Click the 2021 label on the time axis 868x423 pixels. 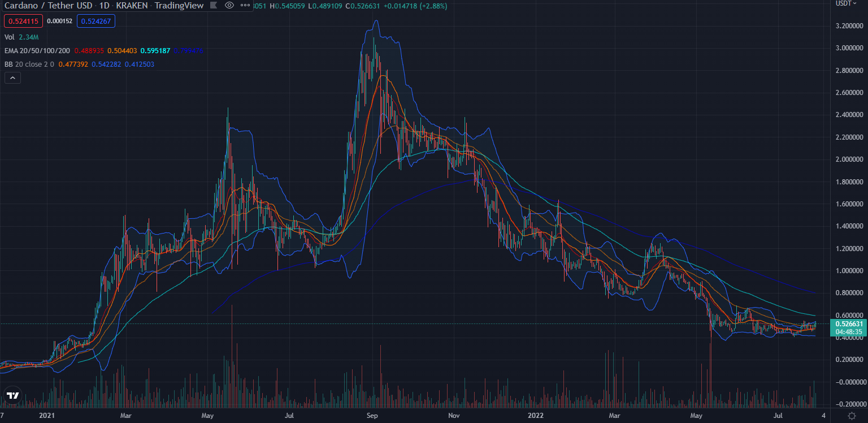coord(47,416)
